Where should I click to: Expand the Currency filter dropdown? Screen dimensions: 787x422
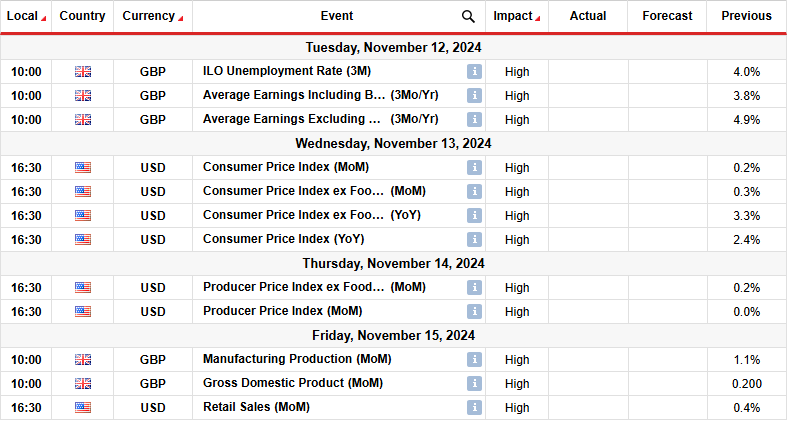[181, 19]
